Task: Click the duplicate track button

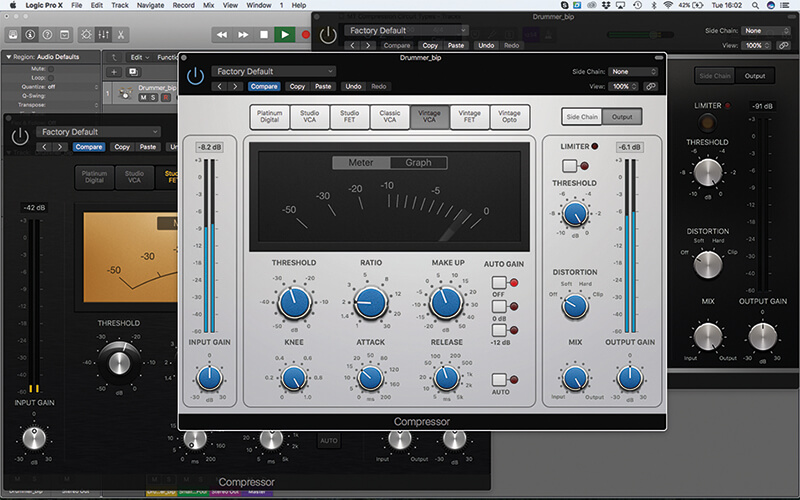Action: coord(134,72)
